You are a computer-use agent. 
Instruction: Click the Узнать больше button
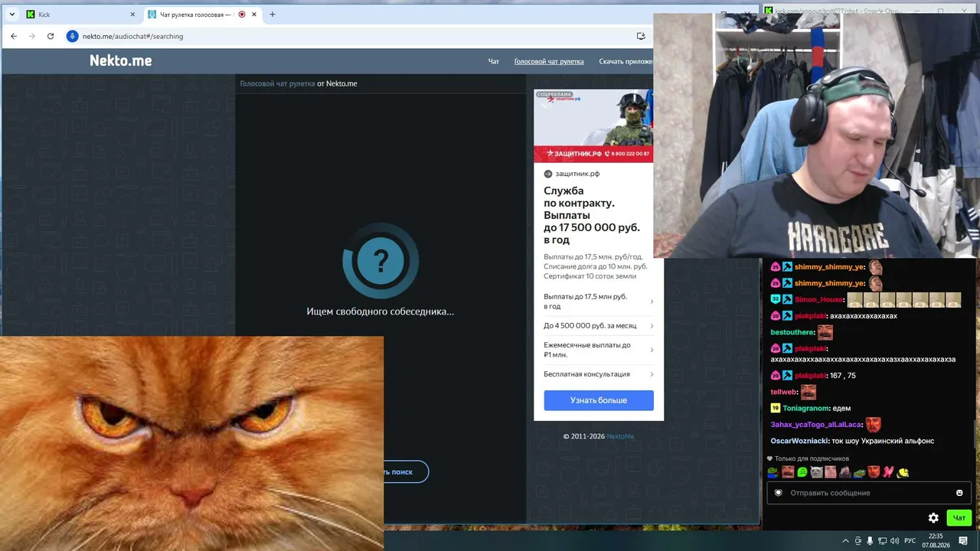click(x=599, y=400)
